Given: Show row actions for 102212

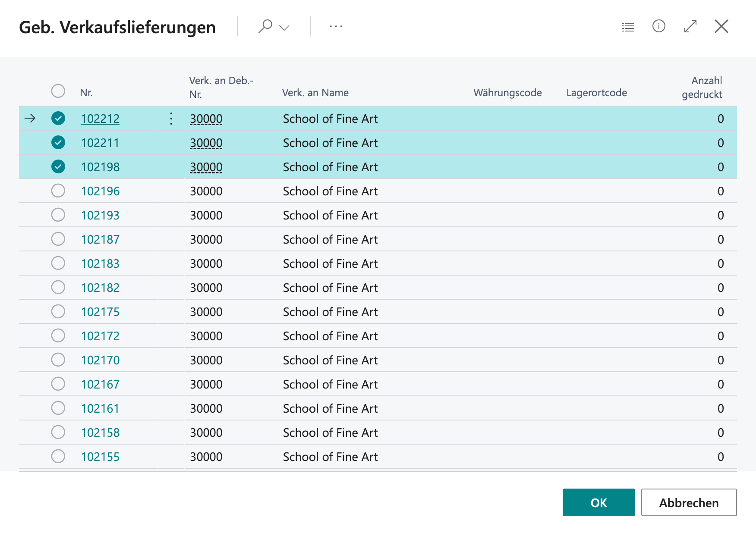Looking at the screenshot, I should [171, 119].
